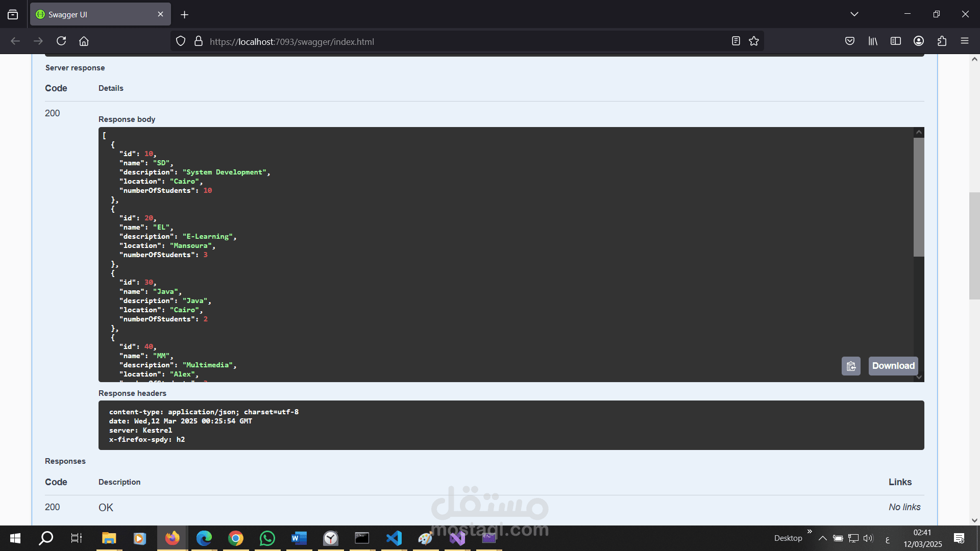Image resolution: width=980 pixels, height=551 pixels.
Task: Open Firefox account profile icon
Action: (x=919, y=41)
